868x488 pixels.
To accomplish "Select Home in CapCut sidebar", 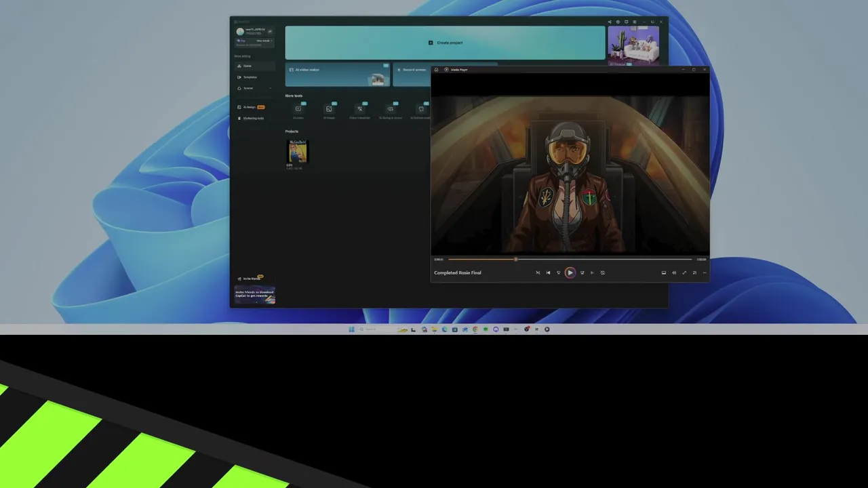I will click(254, 66).
